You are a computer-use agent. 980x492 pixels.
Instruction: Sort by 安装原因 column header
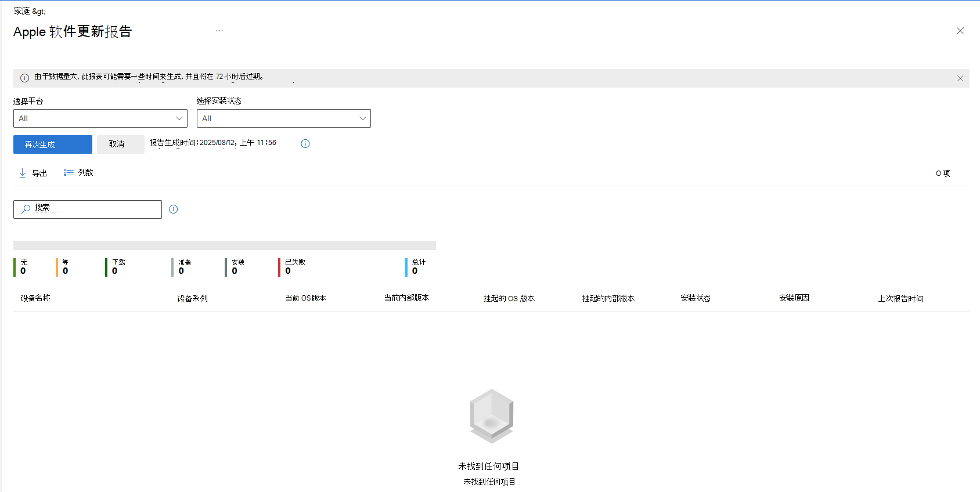[794, 298]
